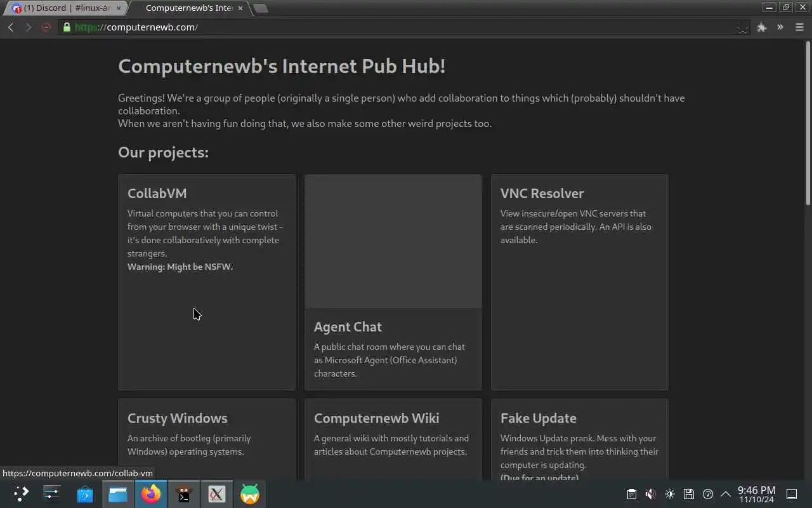The width and height of the screenshot is (812, 508).
Task: Click the X11 app taskbar icon
Action: point(217,493)
